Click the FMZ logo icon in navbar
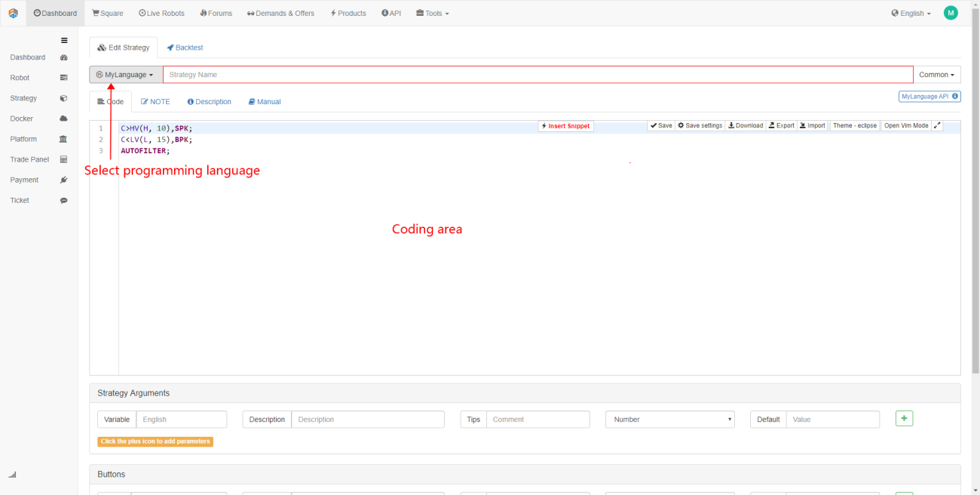980x495 pixels. (x=13, y=13)
